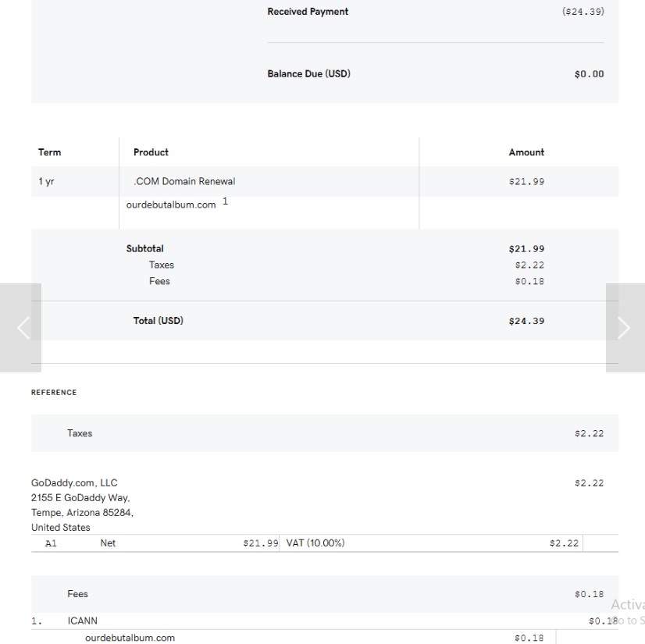Click the GoDaddy.com, LLC company name

pos(74,483)
